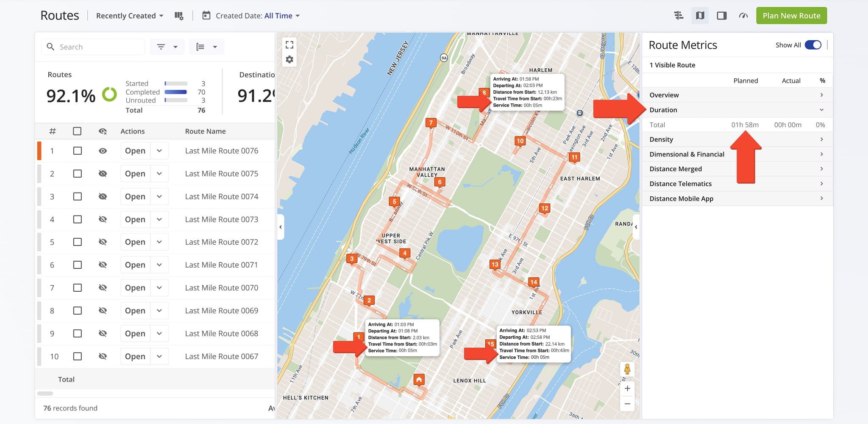Click the search magnifier icon

[x=50, y=47]
